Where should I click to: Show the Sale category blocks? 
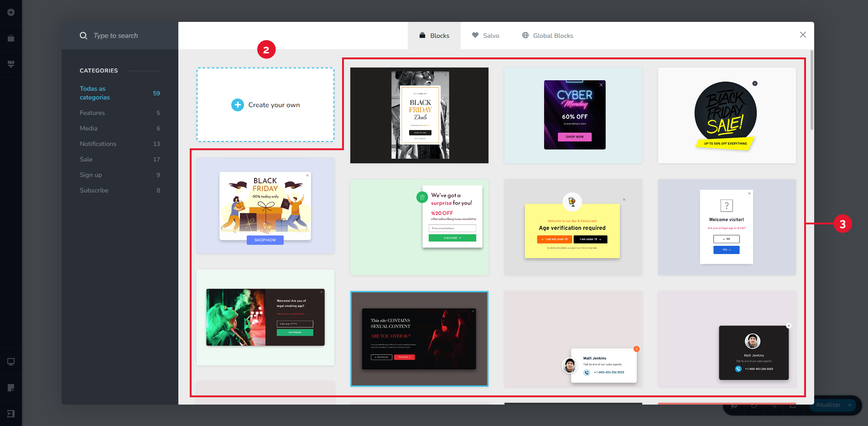pyautogui.click(x=86, y=159)
